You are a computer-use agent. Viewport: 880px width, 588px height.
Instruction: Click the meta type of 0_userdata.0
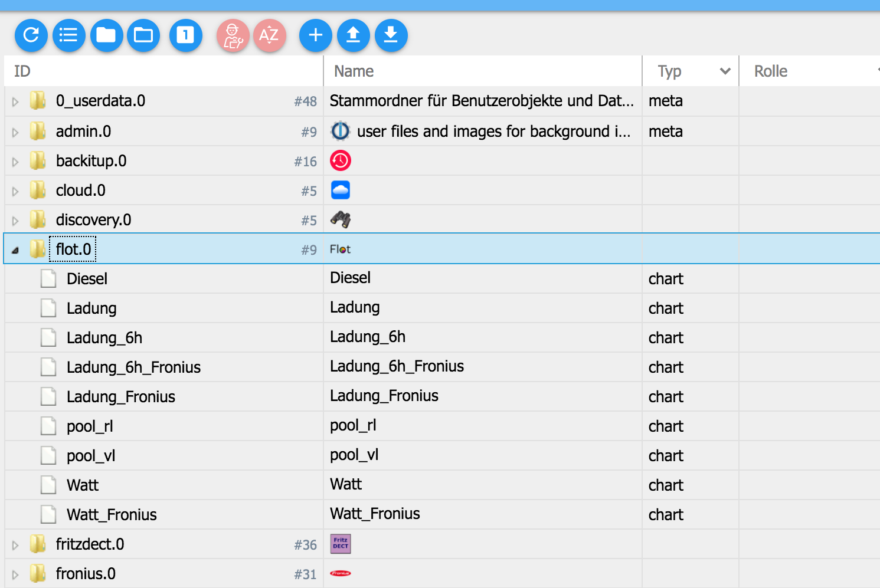click(x=665, y=101)
